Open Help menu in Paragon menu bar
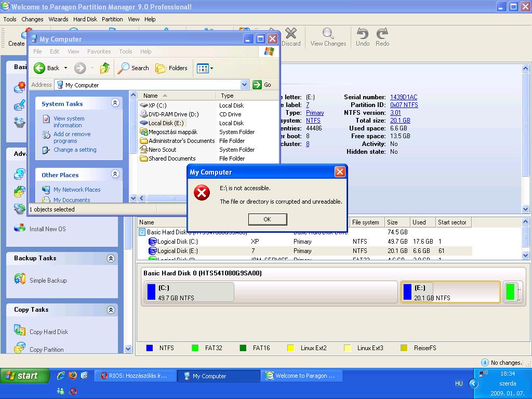Screen dimensions: 532x399 tap(150, 19)
